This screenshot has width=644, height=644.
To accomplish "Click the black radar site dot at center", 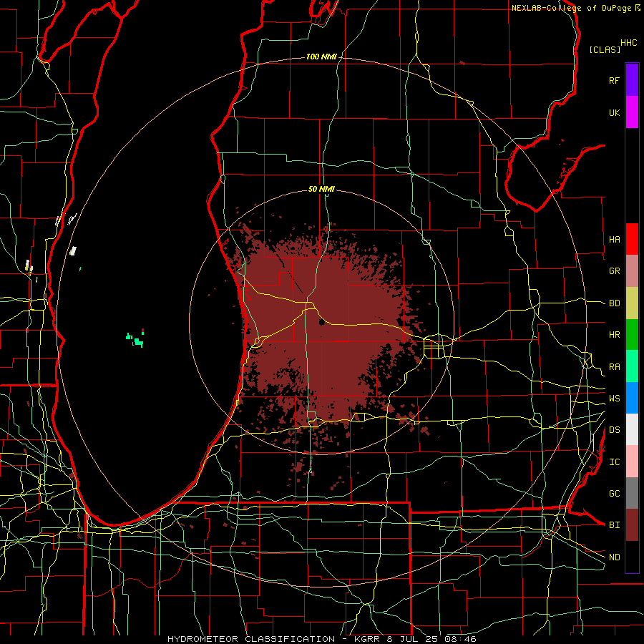I will [x=321, y=323].
